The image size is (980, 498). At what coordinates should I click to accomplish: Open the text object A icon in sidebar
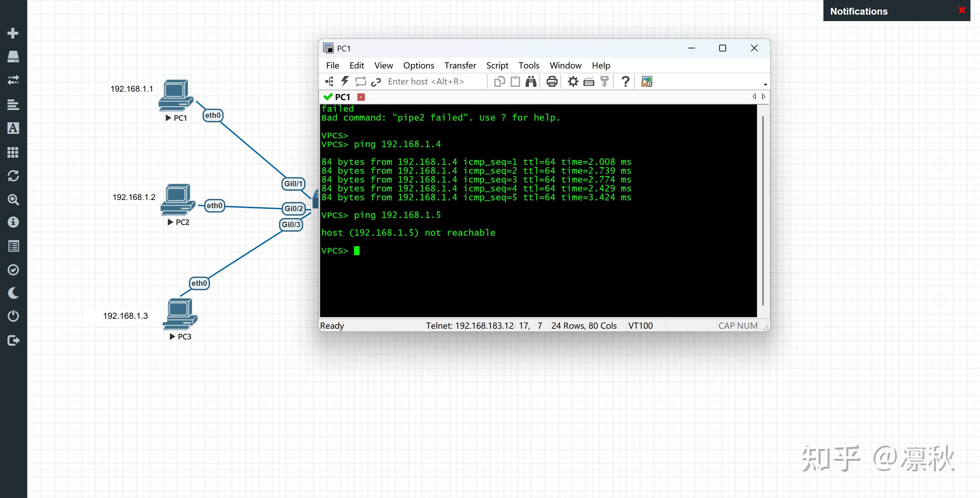13,128
